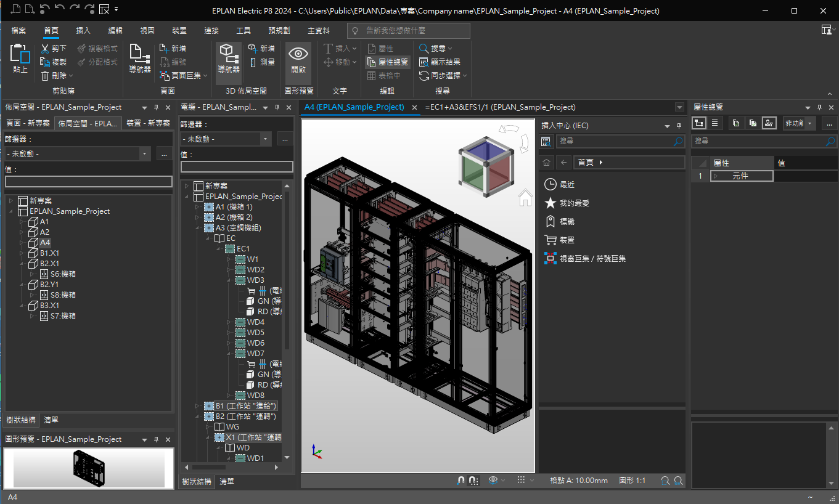Screen dimensions: 839x504
Task: Click the blue top face of the view cube
Action: (x=487, y=151)
